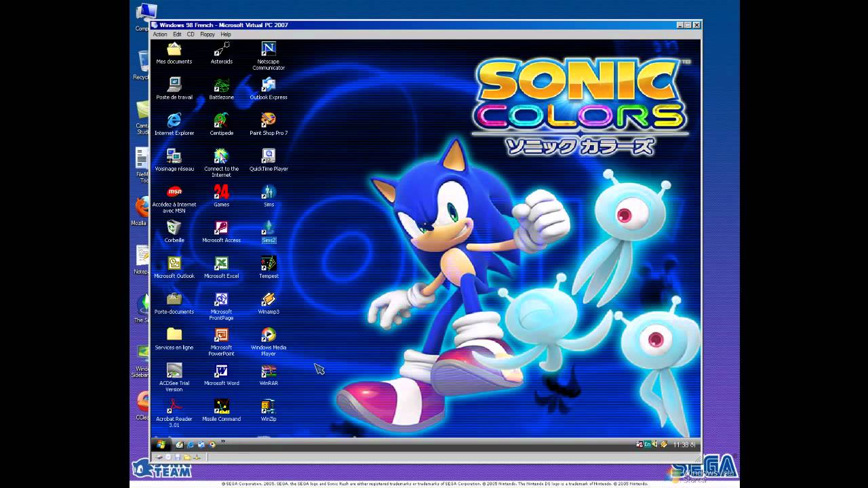
Task: Click CD drive indicator in Virtual PC status bar
Action: tap(168, 457)
